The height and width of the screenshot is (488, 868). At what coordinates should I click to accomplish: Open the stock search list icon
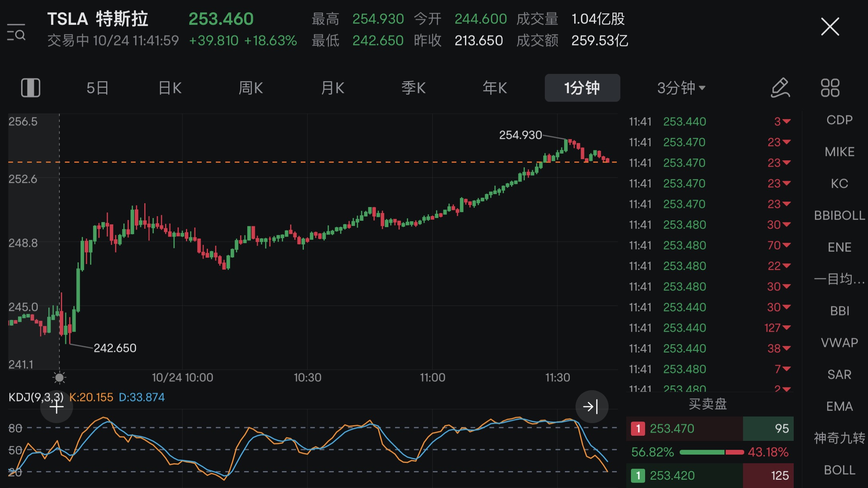click(x=16, y=32)
